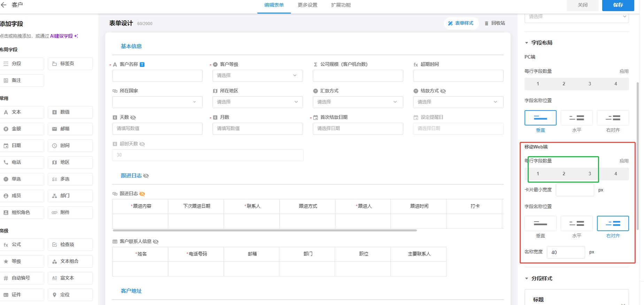Add a 时间 field

click(70, 146)
